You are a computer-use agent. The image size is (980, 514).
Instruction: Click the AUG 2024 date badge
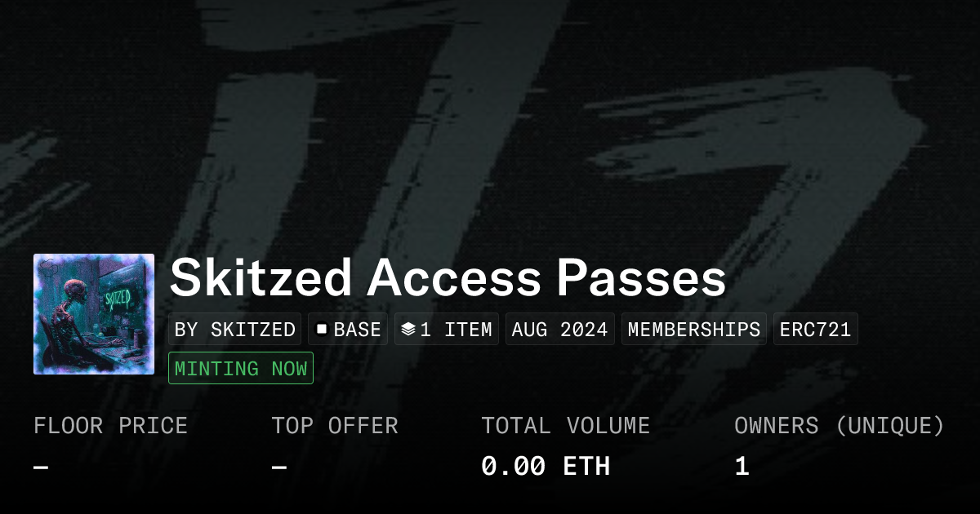click(x=560, y=330)
